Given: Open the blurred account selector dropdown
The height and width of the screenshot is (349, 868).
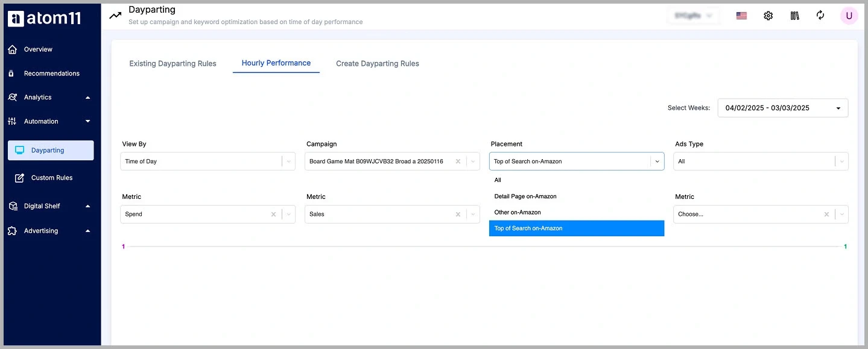Looking at the screenshot, I should click(x=693, y=16).
